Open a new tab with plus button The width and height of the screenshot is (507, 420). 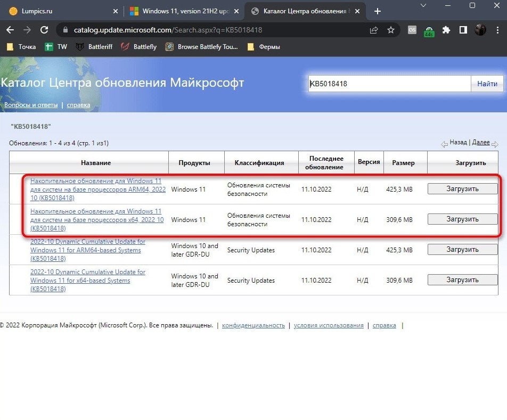click(378, 11)
